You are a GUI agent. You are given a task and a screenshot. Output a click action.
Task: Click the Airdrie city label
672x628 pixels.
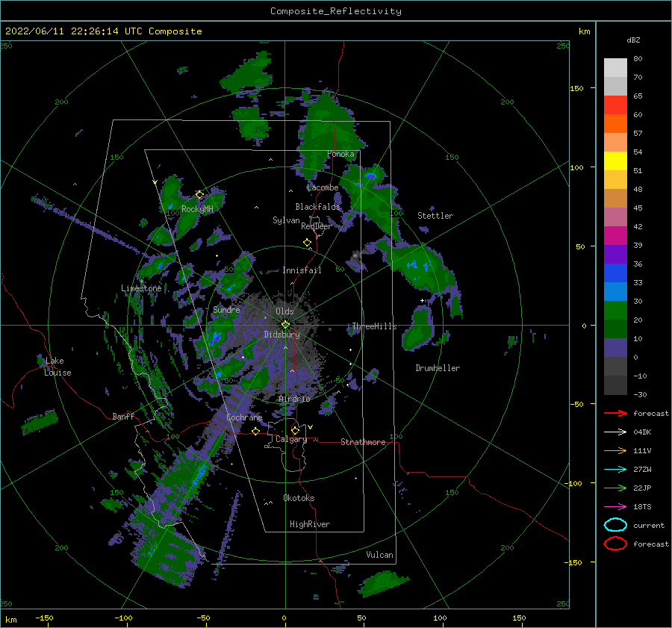[294, 399]
